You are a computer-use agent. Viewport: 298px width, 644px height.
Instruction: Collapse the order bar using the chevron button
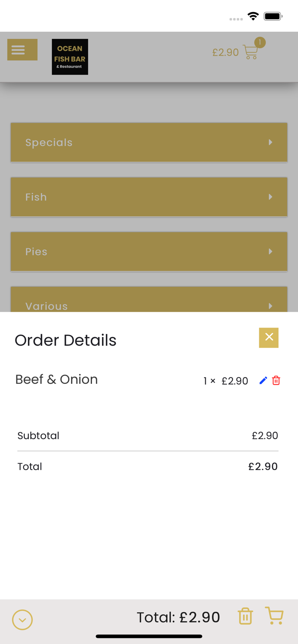click(22, 620)
